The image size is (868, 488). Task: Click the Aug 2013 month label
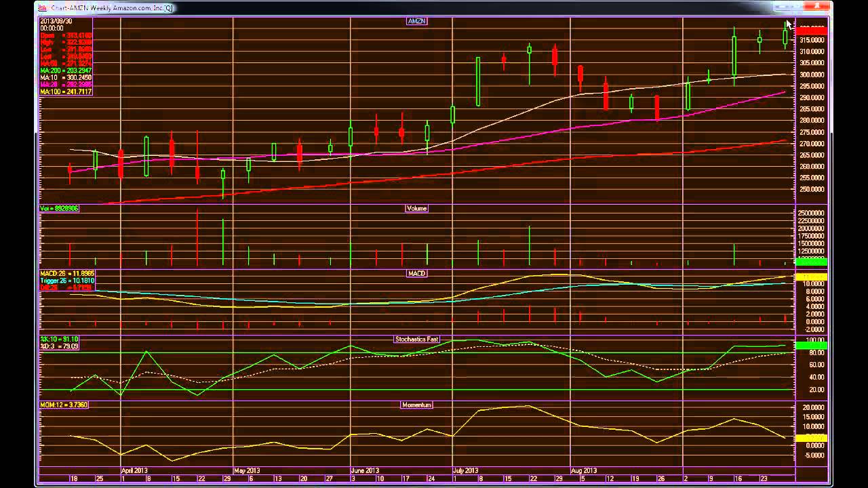click(584, 470)
